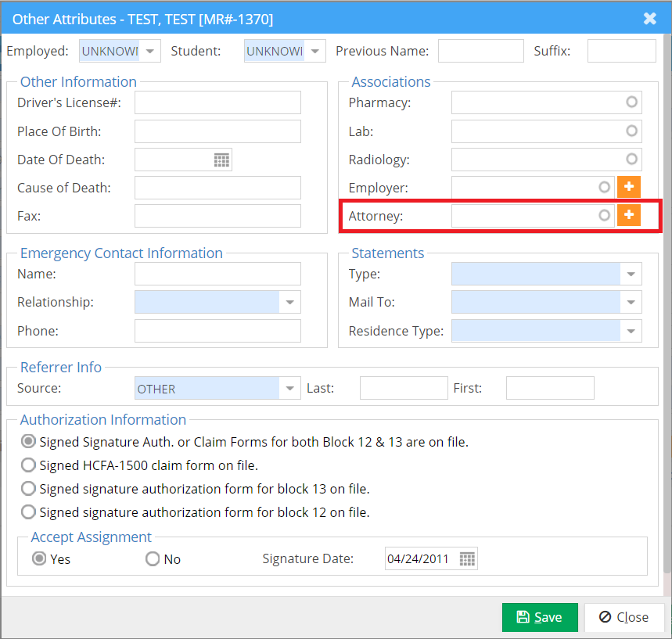Screen dimensions: 672x639
Task: Open the Signature Date calendar picker
Action: (x=467, y=558)
